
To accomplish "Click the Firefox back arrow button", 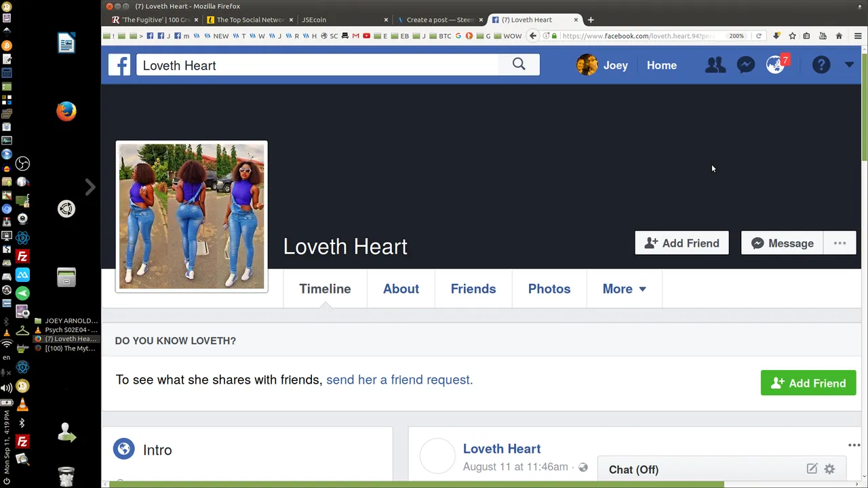I will 533,36.
